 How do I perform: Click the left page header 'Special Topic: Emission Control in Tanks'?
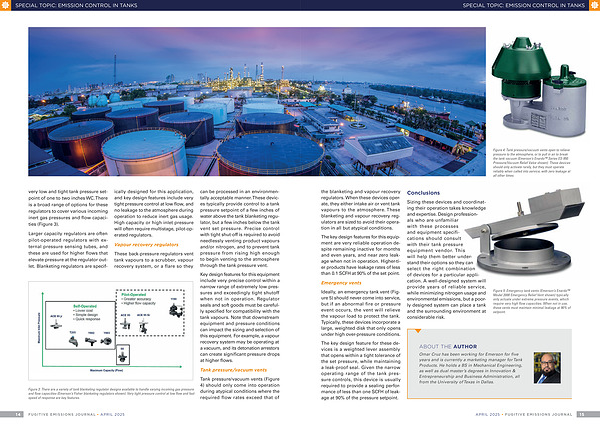(x=76, y=5)
